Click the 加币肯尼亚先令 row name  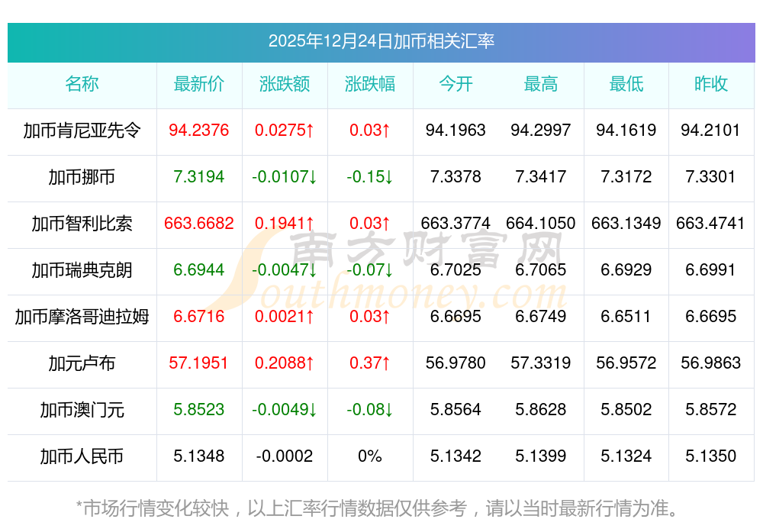82,131
